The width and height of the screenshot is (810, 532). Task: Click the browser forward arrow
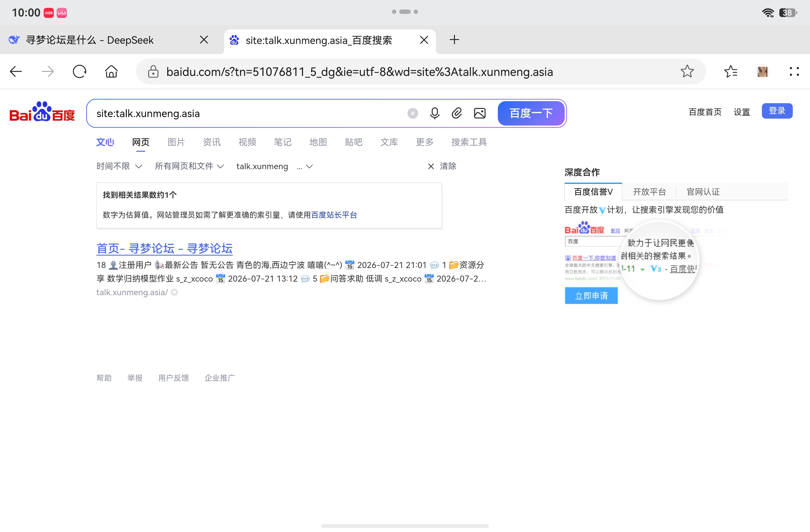coord(48,71)
